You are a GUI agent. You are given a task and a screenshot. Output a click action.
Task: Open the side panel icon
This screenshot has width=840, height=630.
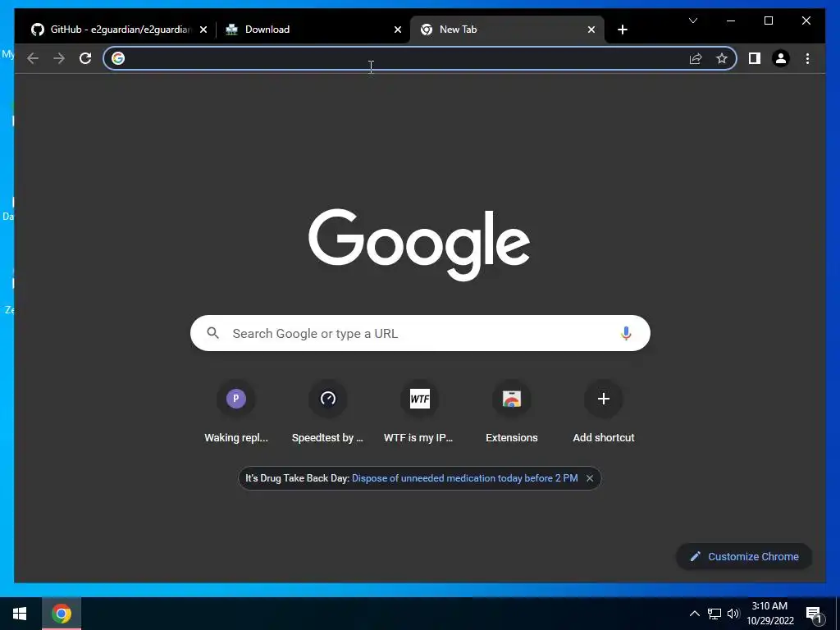[x=755, y=58]
